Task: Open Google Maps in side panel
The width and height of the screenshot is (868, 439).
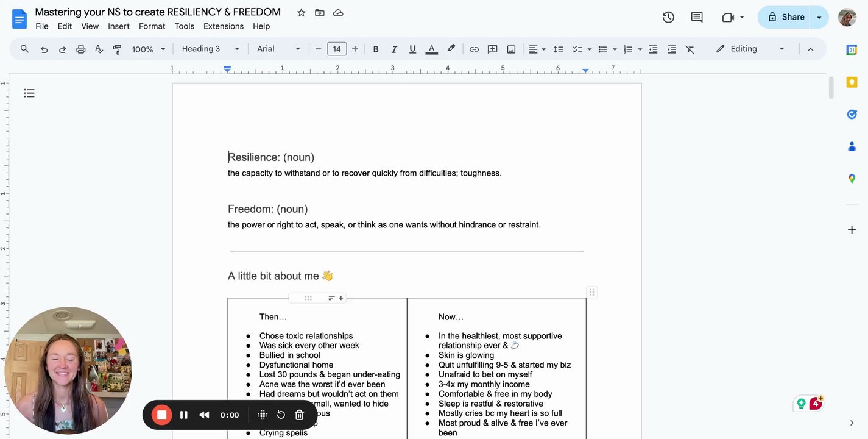Action: (852, 179)
